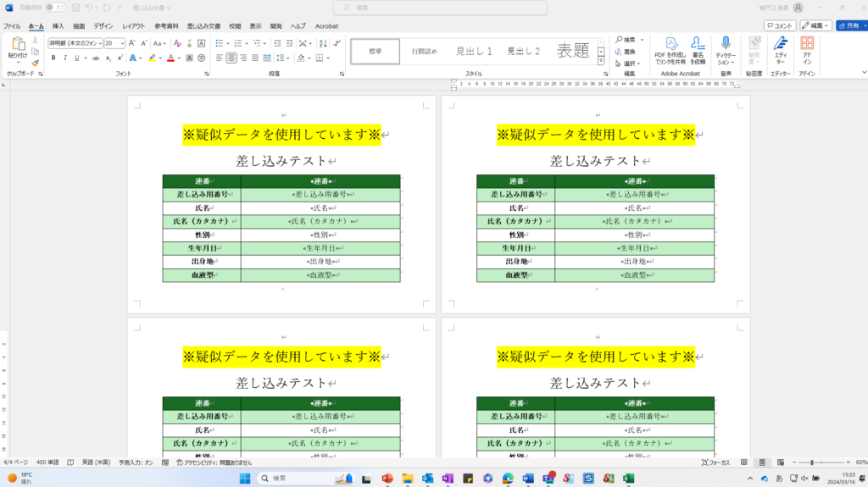Switch to the Acrobat tab

tap(326, 26)
